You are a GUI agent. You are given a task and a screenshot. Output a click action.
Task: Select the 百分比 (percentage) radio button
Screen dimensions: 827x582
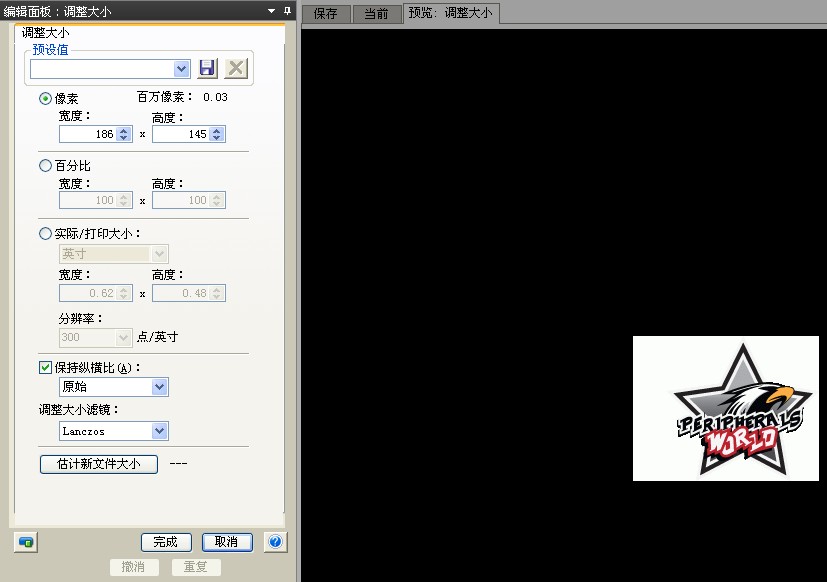(45, 165)
